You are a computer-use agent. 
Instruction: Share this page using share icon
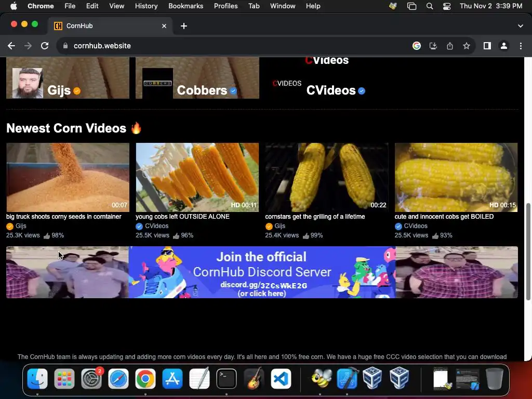450,46
